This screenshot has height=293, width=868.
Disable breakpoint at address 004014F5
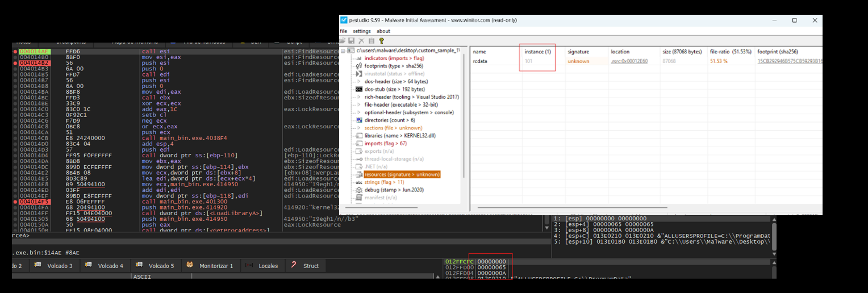15,202
